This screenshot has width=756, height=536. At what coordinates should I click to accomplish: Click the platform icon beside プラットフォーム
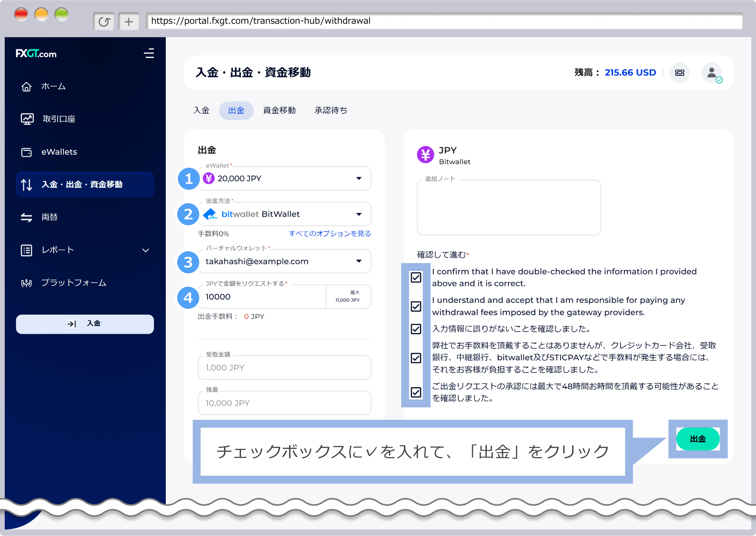(26, 283)
